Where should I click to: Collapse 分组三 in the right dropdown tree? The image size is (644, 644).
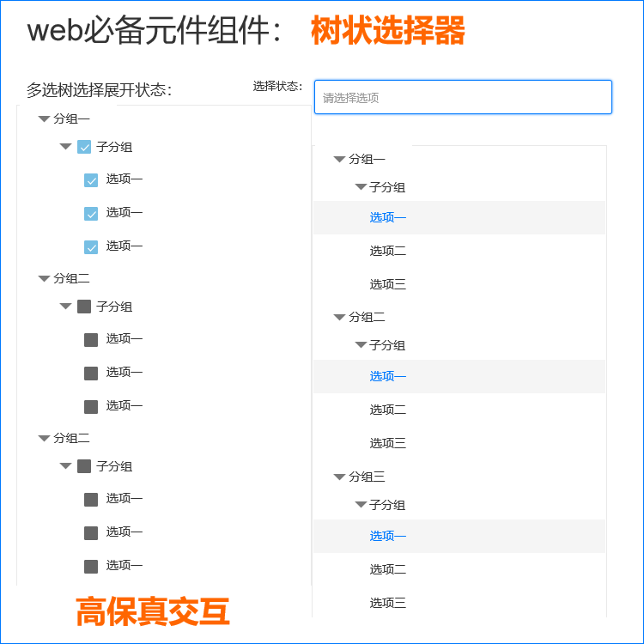pyautogui.click(x=339, y=477)
